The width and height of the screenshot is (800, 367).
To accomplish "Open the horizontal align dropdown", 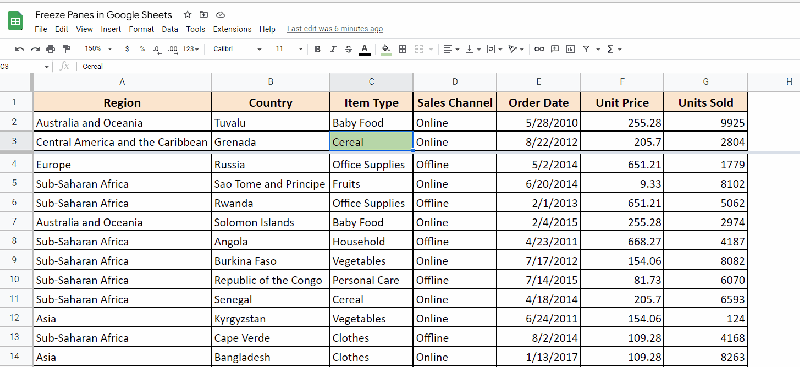I will click(451, 49).
